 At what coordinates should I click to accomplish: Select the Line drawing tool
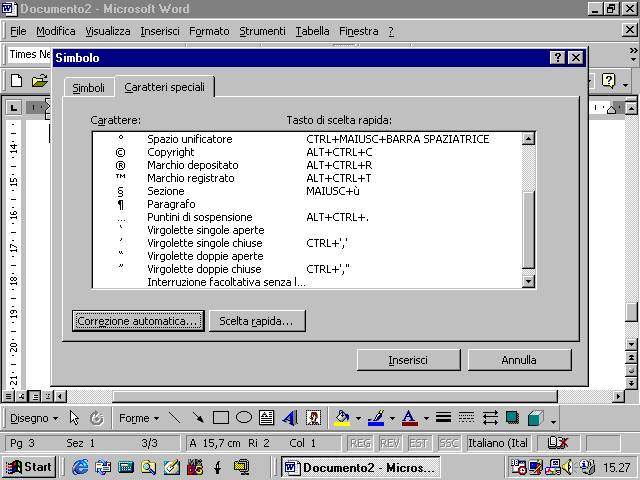(175, 418)
